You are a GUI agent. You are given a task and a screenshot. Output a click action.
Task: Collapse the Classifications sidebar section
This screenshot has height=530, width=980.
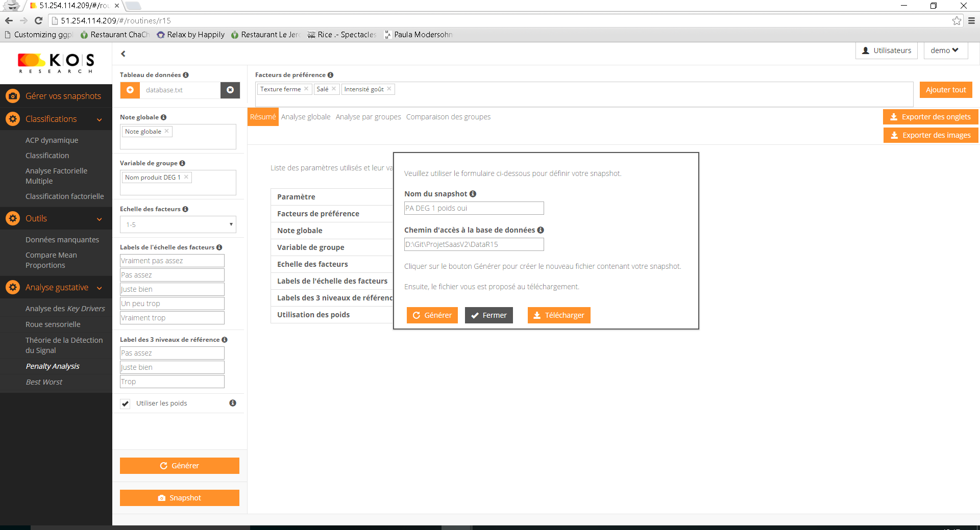(99, 119)
